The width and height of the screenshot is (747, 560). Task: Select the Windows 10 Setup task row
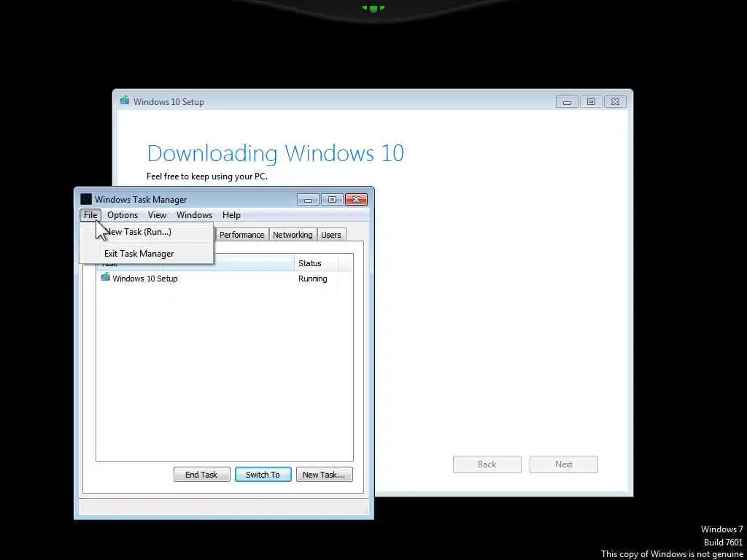click(225, 279)
